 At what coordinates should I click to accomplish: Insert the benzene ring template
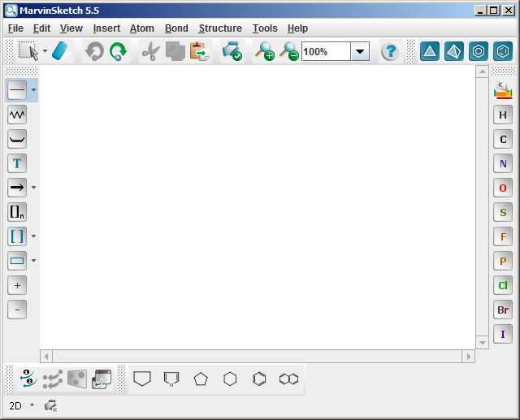click(259, 379)
